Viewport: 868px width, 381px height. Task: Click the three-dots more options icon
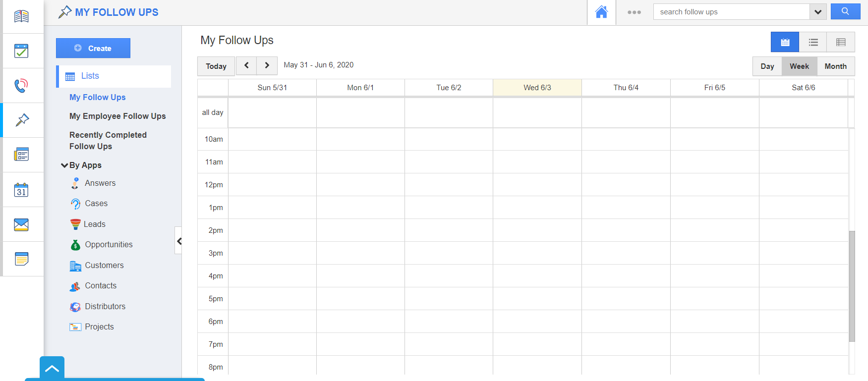point(634,12)
